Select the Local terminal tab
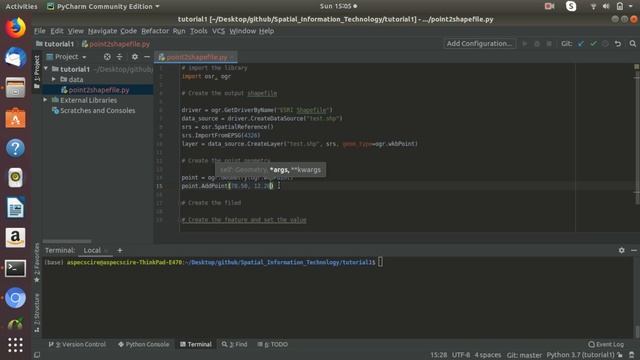The height and width of the screenshot is (360, 640). pos(92,250)
